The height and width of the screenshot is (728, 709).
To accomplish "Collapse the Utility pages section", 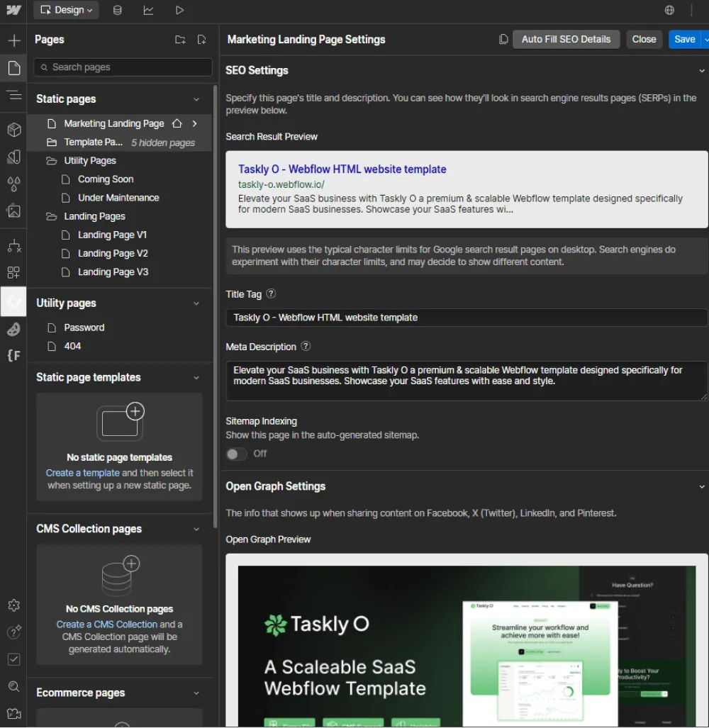I will (x=196, y=303).
